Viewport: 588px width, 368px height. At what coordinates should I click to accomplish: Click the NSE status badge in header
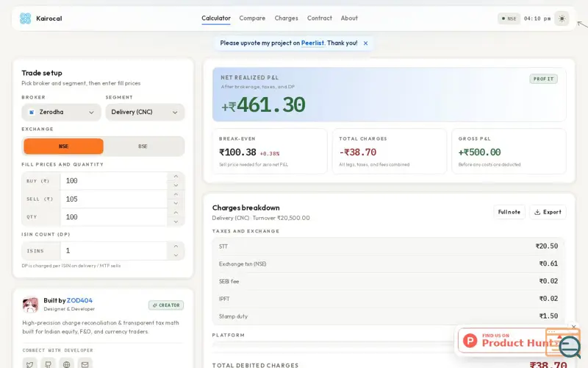[509, 18]
